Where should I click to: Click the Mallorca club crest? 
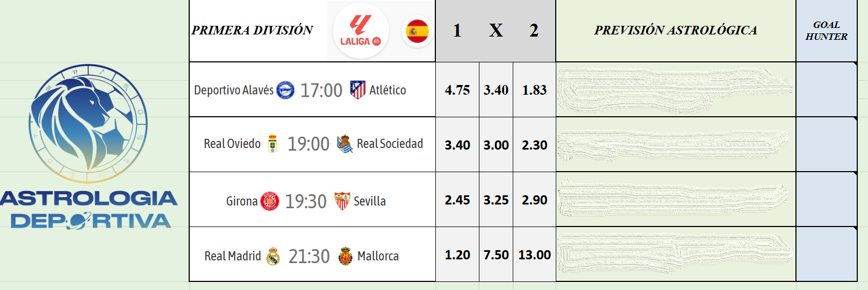pyautogui.click(x=346, y=256)
